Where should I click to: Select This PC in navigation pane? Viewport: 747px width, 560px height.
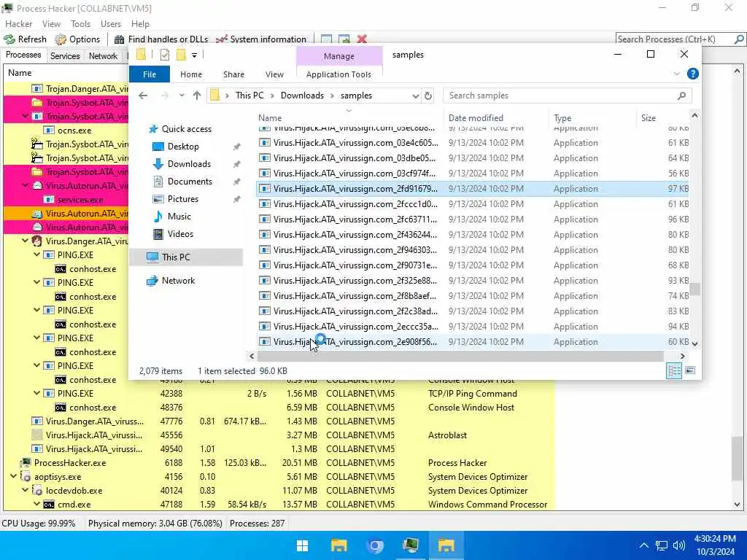pyautogui.click(x=186, y=257)
